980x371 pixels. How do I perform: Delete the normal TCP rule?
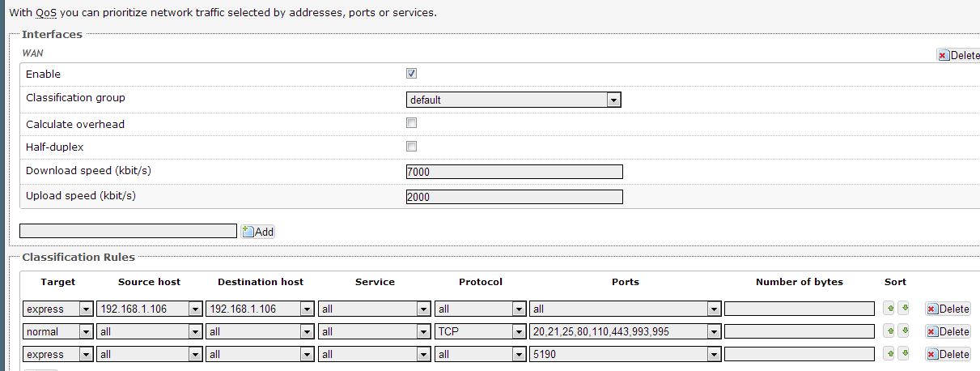(948, 331)
